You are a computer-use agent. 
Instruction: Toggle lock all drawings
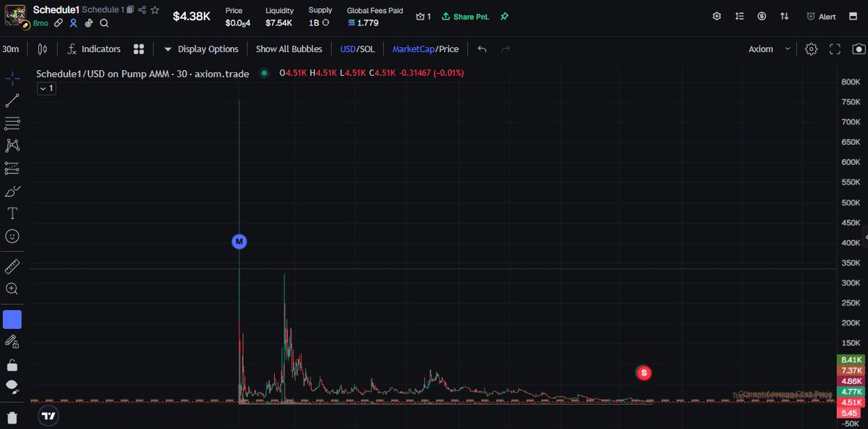tap(12, 364)
